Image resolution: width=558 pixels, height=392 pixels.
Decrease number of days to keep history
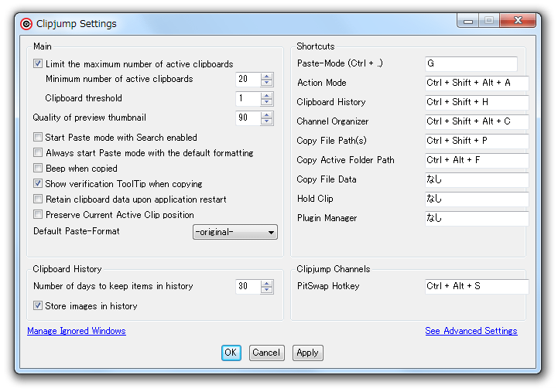click(x=266, y=290)
